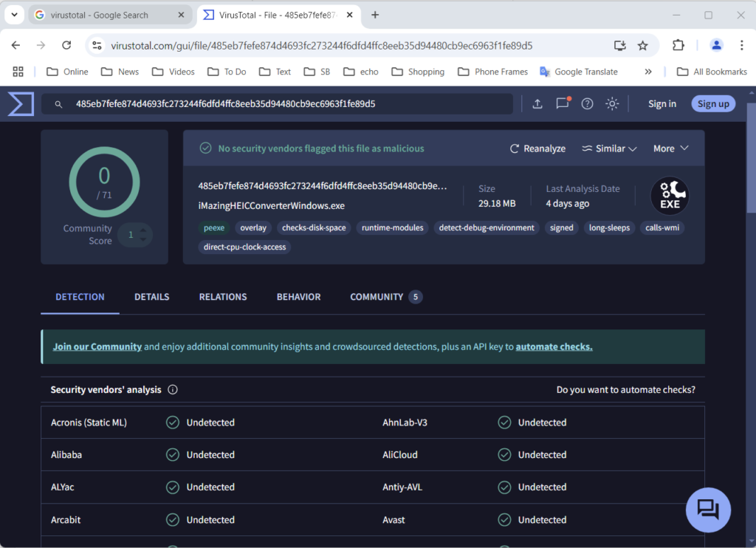The width and height of the screenshot is (756, 548).
Task: Open the Online bookmarks folder
Action: [x=67, y=72]
